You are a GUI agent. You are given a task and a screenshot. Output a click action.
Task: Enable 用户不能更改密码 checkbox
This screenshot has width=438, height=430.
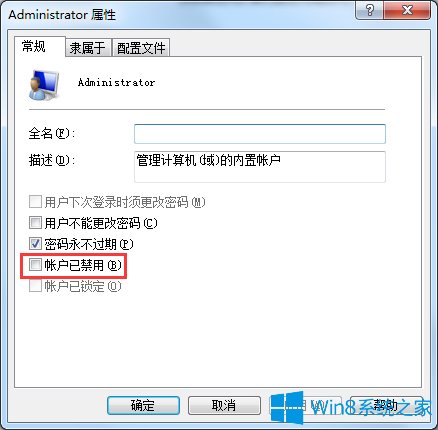coord(35,223)
